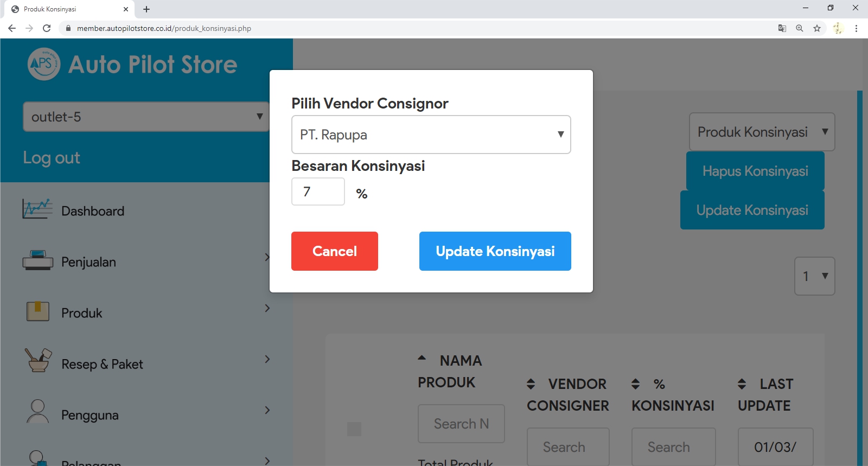This screenshot has height=466, width=868.
Task: Click the Pengguna user icon
Action: 37,412
